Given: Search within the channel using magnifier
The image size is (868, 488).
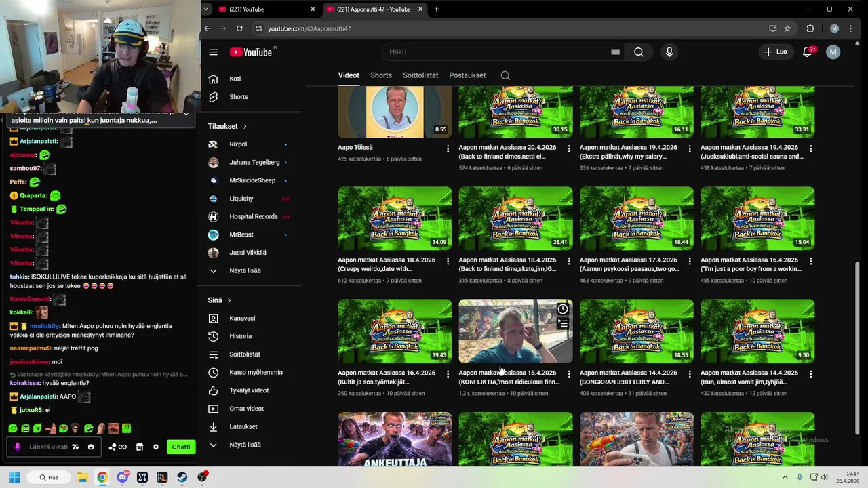Looking at the screenshot, I should point(505,75).
